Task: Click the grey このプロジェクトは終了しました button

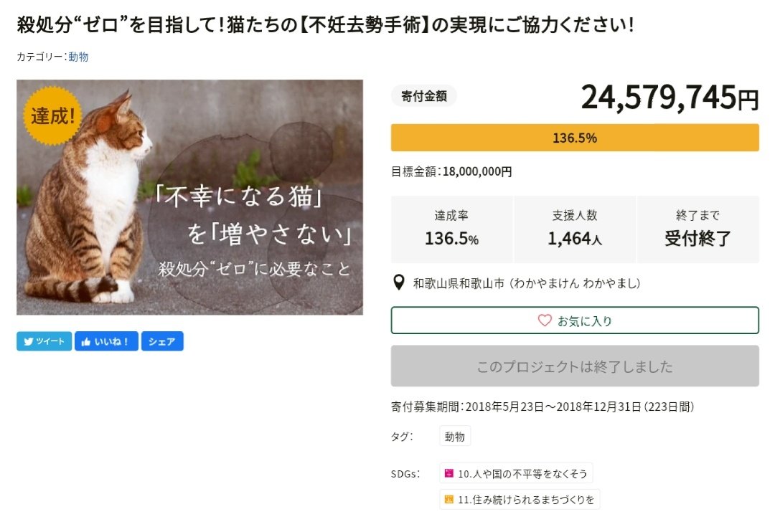Action: pos(574,366)
